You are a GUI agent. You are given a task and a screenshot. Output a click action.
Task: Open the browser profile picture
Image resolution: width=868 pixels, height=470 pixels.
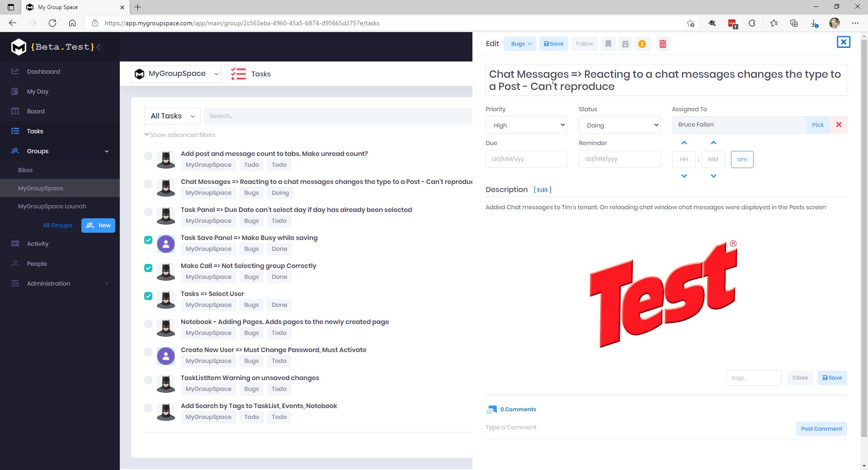click(835, 23)
